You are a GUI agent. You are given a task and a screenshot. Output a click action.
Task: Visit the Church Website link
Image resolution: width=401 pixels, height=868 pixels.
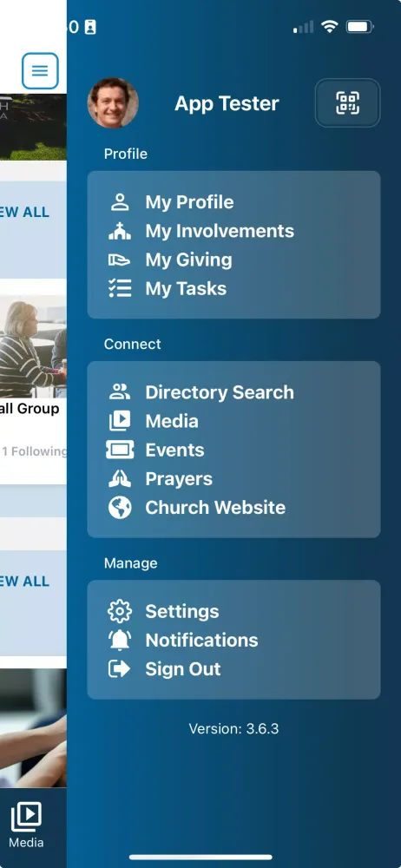(x=215, y=507)
